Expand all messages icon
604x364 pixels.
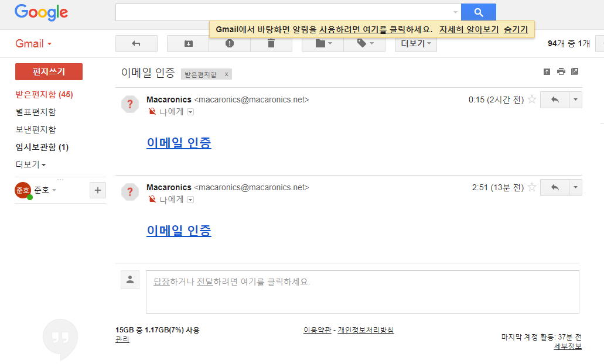click(547, 71)
